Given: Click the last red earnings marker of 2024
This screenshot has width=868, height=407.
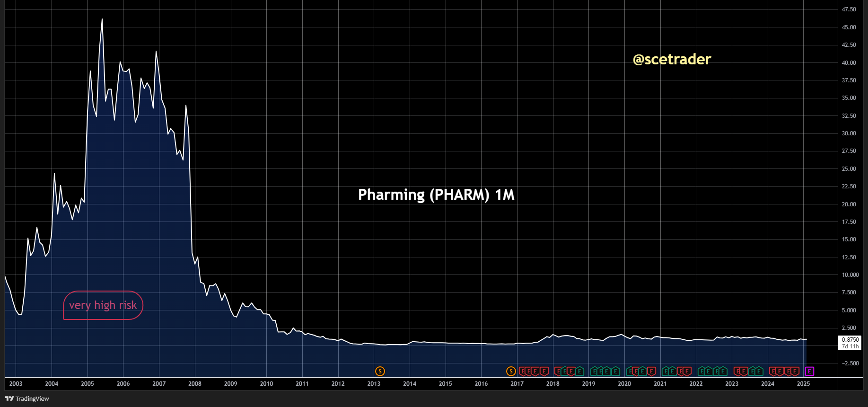Looking at the screenshot, I should [795, 372].
